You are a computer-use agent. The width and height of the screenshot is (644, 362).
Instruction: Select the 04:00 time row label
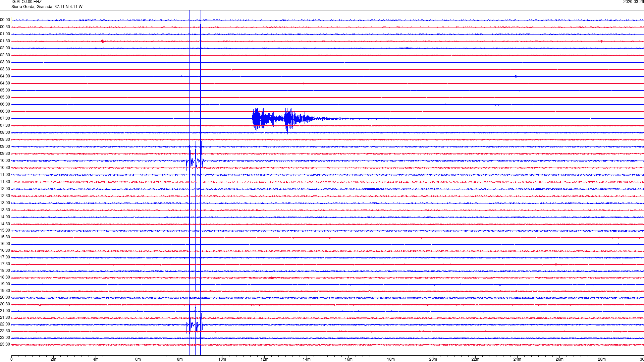pyautogui.click(x=5, y=76)
